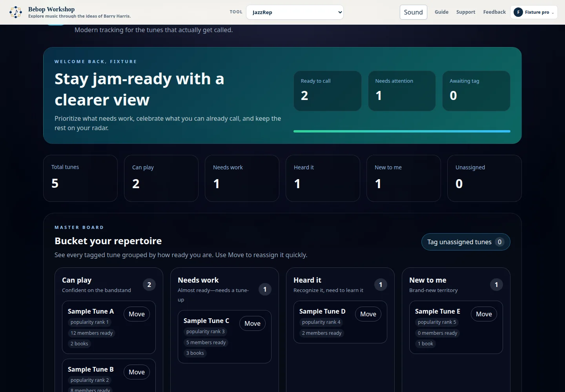Move Sample Tune A to another bucket
The height and width of the screenshot is (392, 565).
[137, 314]
